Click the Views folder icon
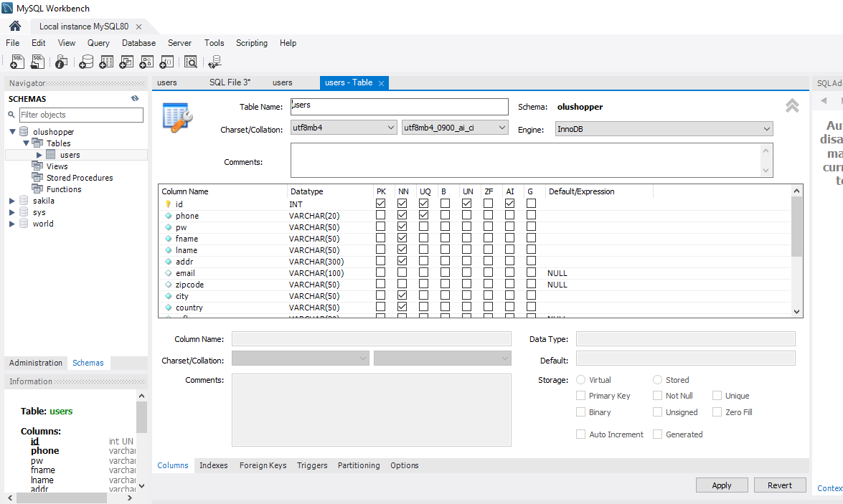Viewport: 843px width, 504px height. click(37, 166)
